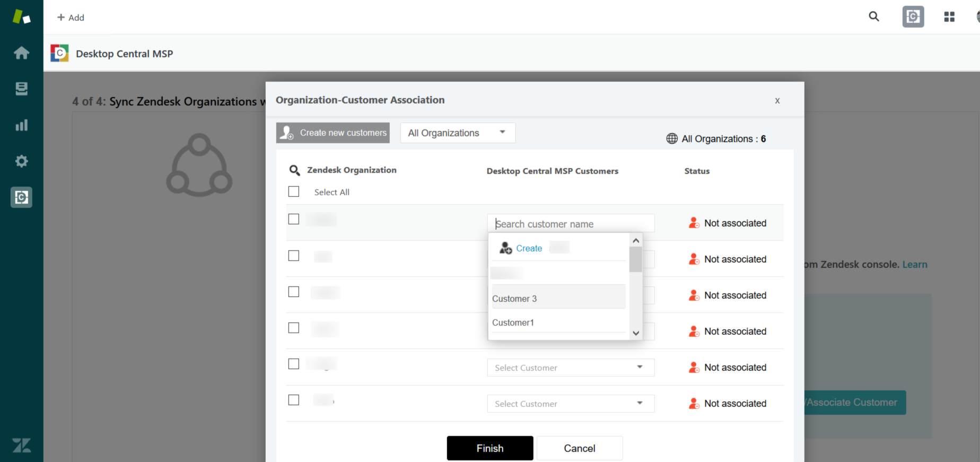980x462 pixels.
Task: Click the Zendesk Organization search icon
Action: (x=294, y=170)
